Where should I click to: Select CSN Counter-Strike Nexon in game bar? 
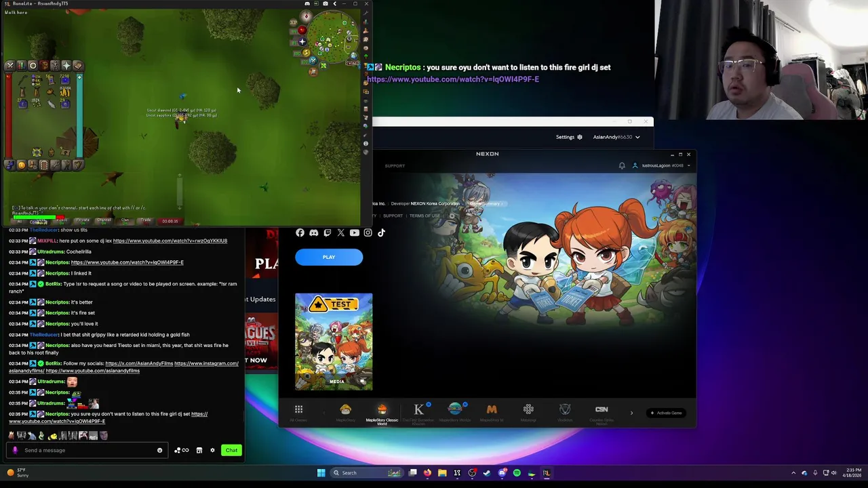pos(601,409)
